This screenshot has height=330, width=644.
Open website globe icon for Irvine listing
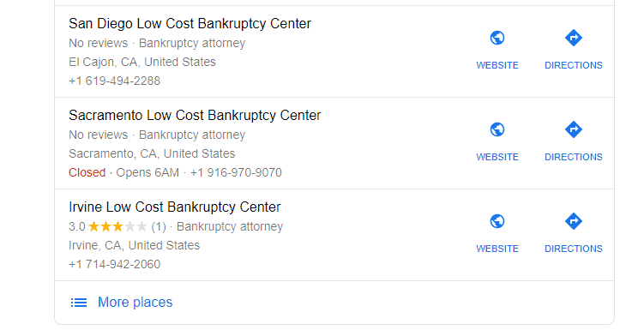click(497, 221)
